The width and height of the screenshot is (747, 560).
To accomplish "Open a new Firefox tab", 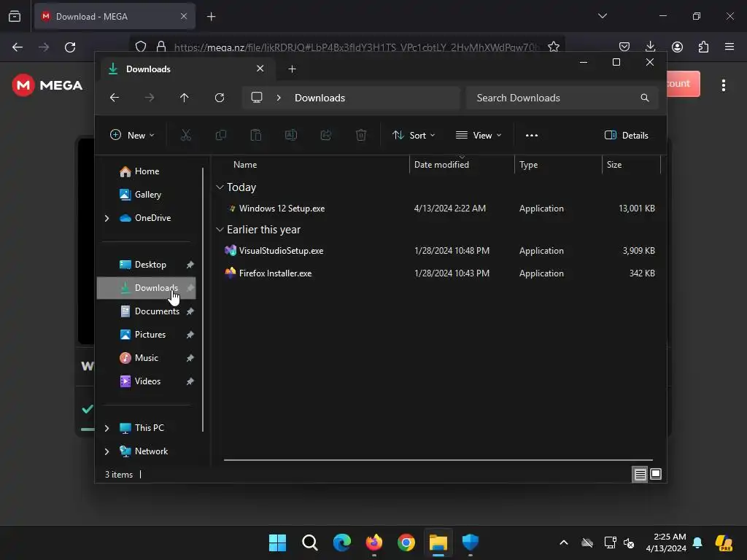I will point(211,17).
